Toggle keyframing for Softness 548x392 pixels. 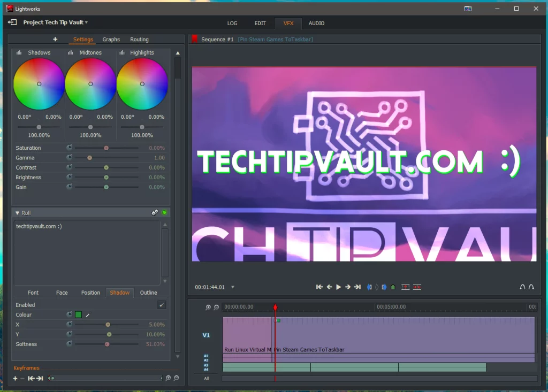pyautogui.click(x=69, y=344)
